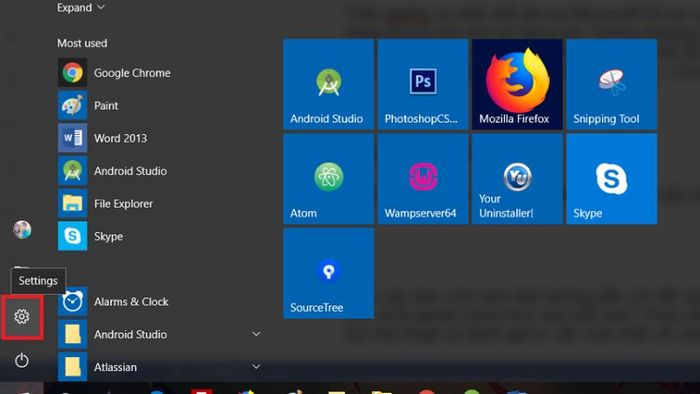
Task: Launch the Mozilla Firefox tile
Action: (x=517, y=84)
